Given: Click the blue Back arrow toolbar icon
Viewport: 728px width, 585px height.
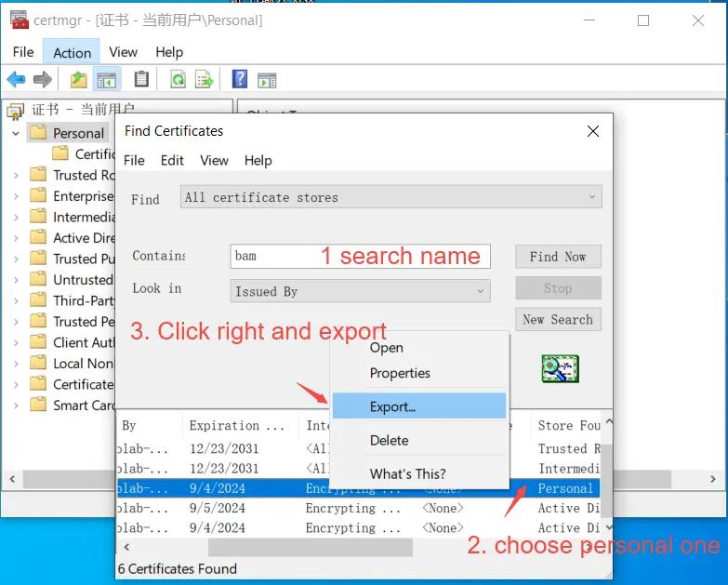Looking at the screenshot, I should pyautogui.click(x=16, y=79).
